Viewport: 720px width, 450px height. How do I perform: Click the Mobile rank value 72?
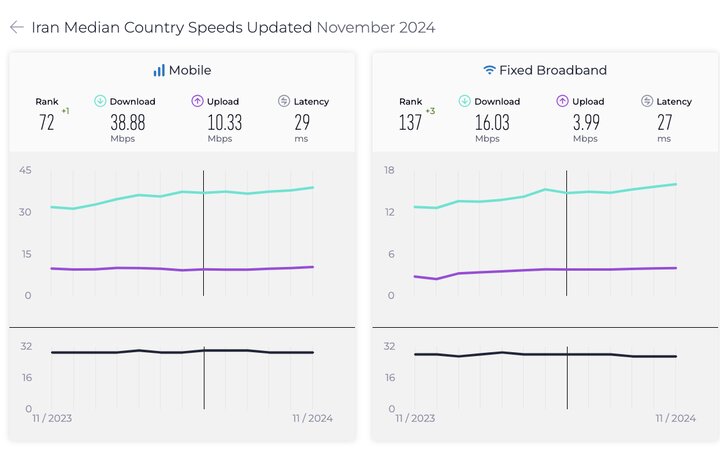(46, 122)
